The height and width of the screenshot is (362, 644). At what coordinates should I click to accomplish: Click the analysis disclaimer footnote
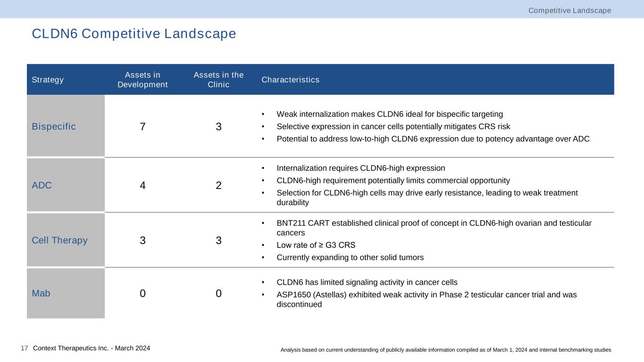(446, 350)
